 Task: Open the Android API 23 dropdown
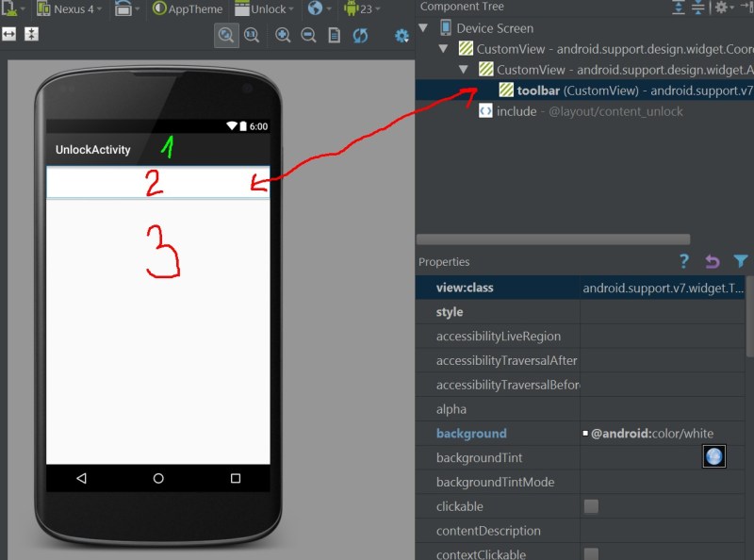tap(362, 8)
